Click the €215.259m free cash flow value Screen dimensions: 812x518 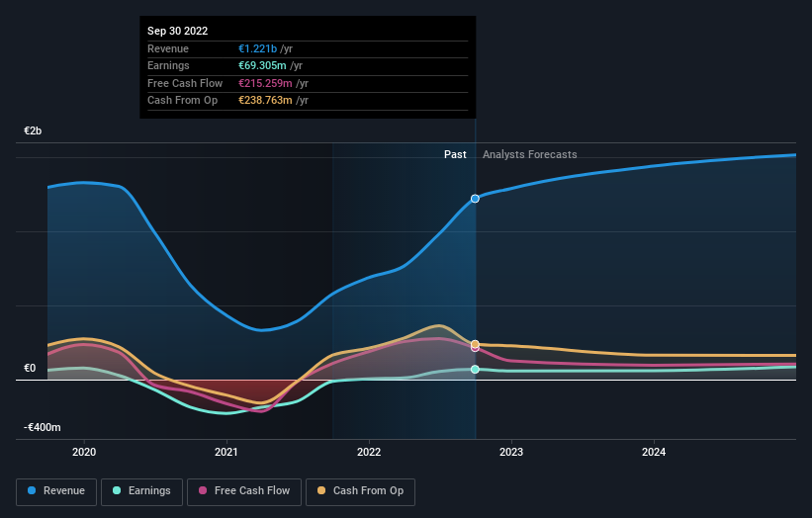265,83
